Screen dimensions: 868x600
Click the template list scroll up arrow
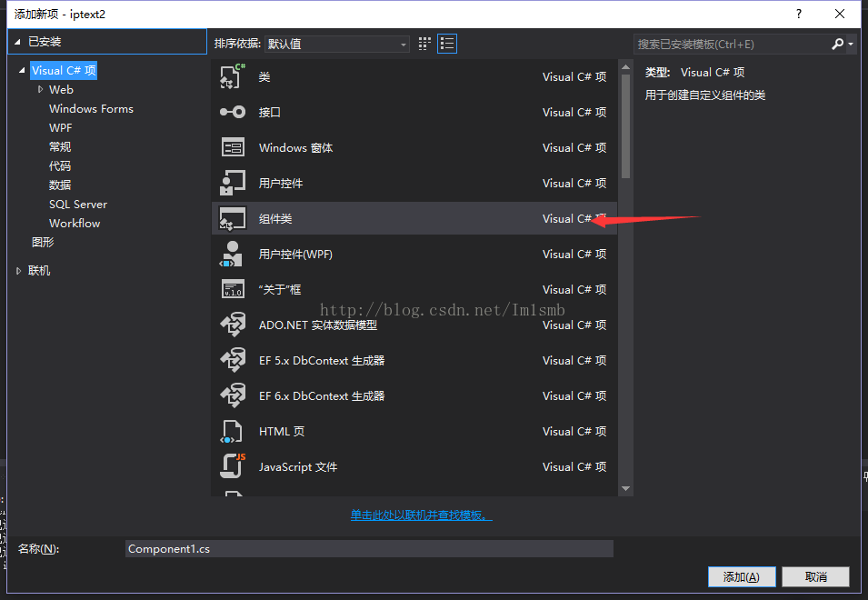pyautogui.click(x=625, y=67)
